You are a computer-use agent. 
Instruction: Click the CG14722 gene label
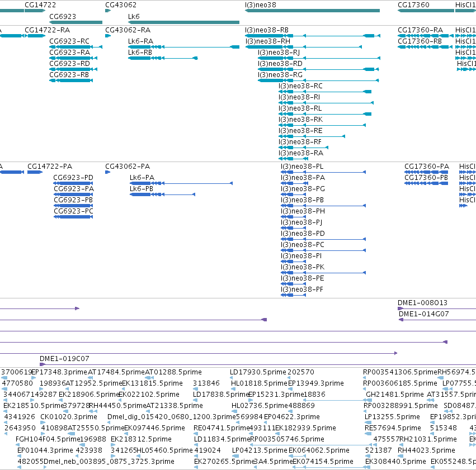click(40, 5)
